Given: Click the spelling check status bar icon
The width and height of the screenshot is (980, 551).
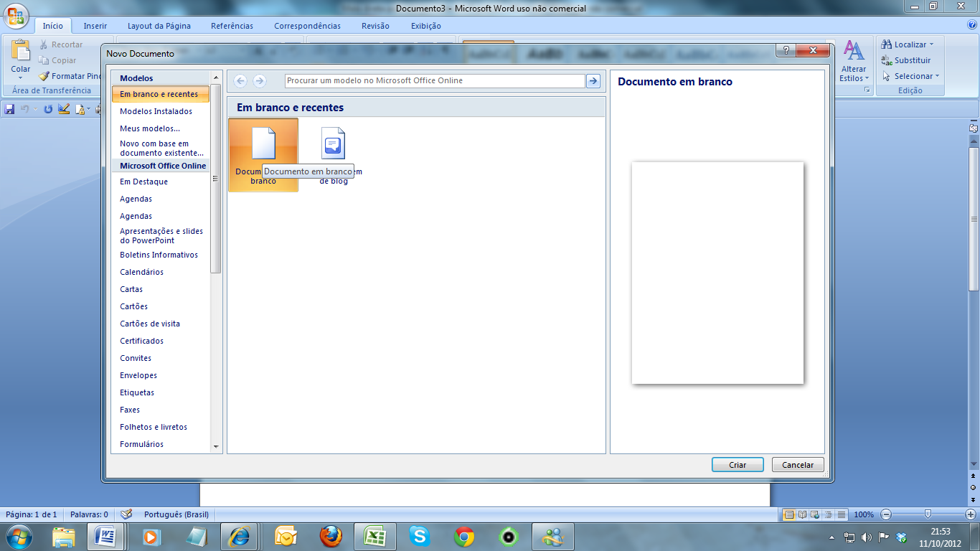Looking at the screenshot, I should [126, 514].
